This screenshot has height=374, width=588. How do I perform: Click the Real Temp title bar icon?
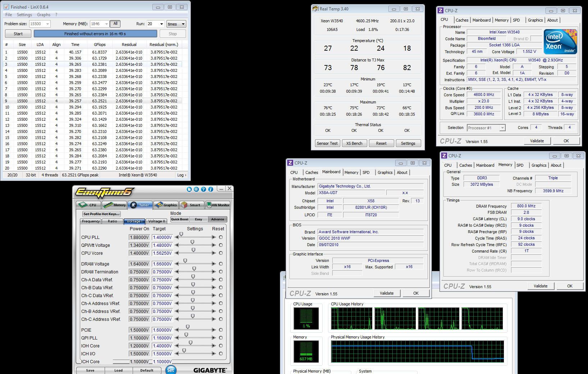[315, 9]
